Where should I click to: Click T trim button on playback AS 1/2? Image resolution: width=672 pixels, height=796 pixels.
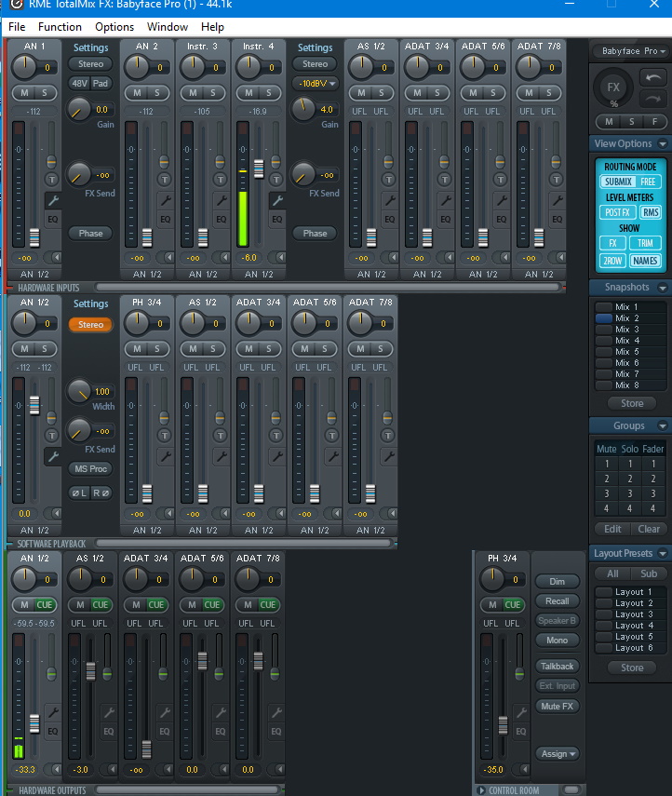pyautogui.click(x=221, y=435)
